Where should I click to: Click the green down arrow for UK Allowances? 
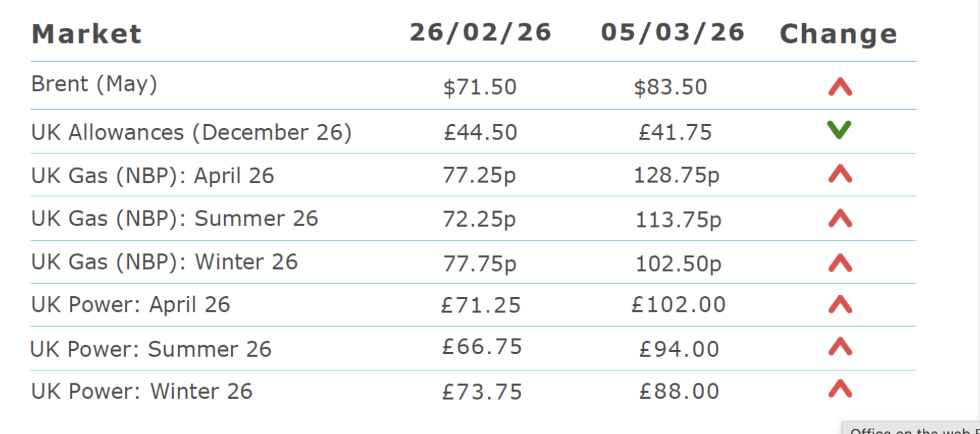coord(839,130)
